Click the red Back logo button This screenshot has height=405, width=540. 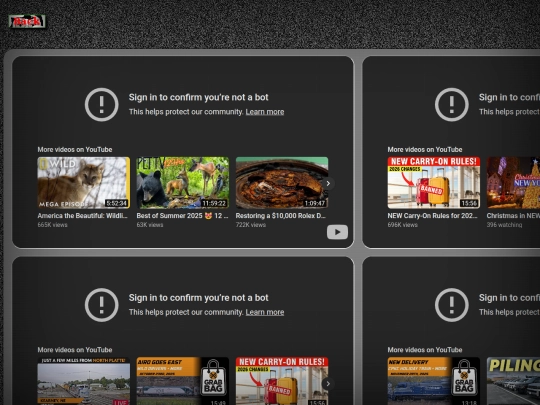click(x=27, y=22)
